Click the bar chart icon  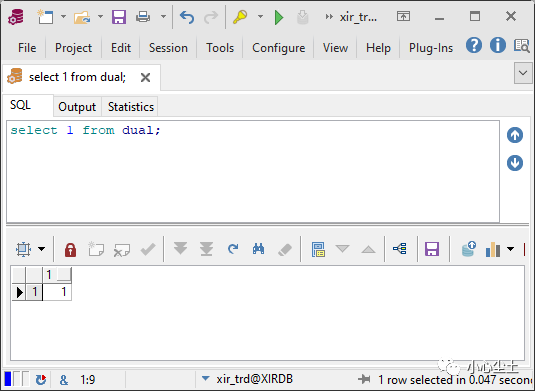point(493,249)
